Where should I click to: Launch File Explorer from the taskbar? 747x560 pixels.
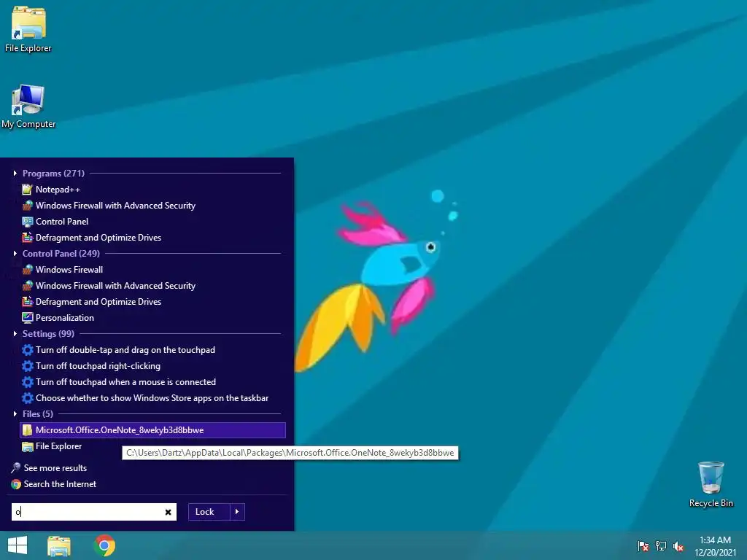click(59, 545)
